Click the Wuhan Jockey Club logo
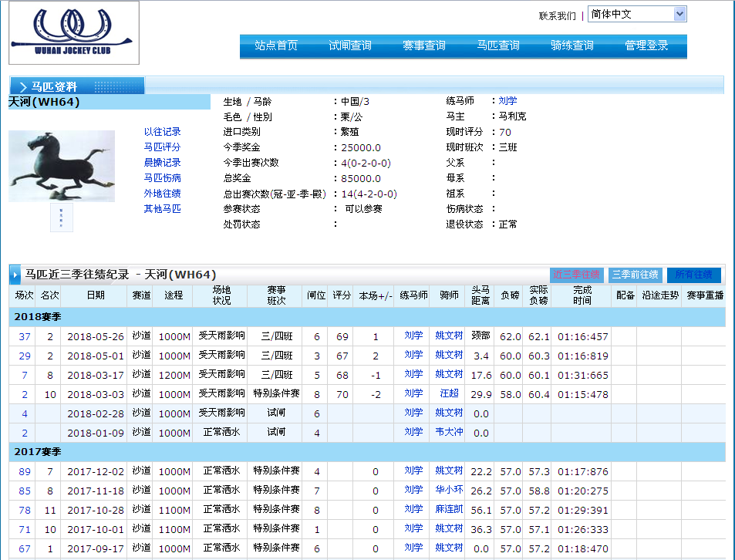The image size is (735, 560). (x=74, y=32)
